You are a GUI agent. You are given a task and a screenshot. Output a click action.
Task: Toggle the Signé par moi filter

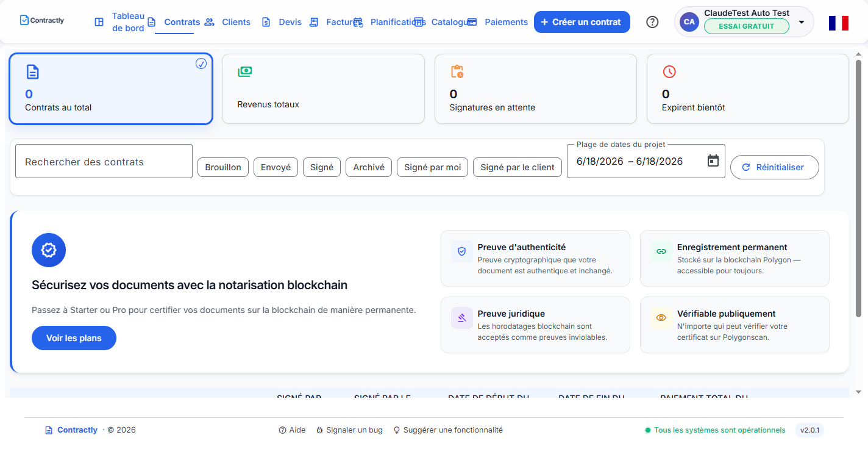click(x=433, y=167)
